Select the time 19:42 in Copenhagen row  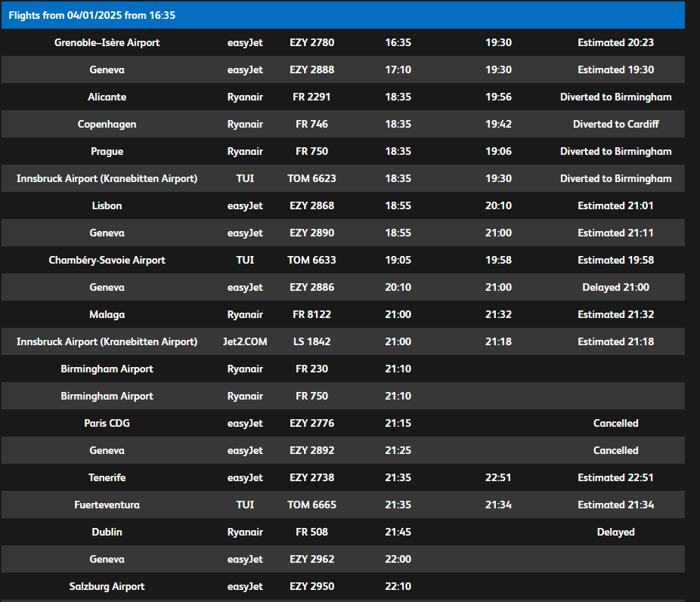(498, 124)
